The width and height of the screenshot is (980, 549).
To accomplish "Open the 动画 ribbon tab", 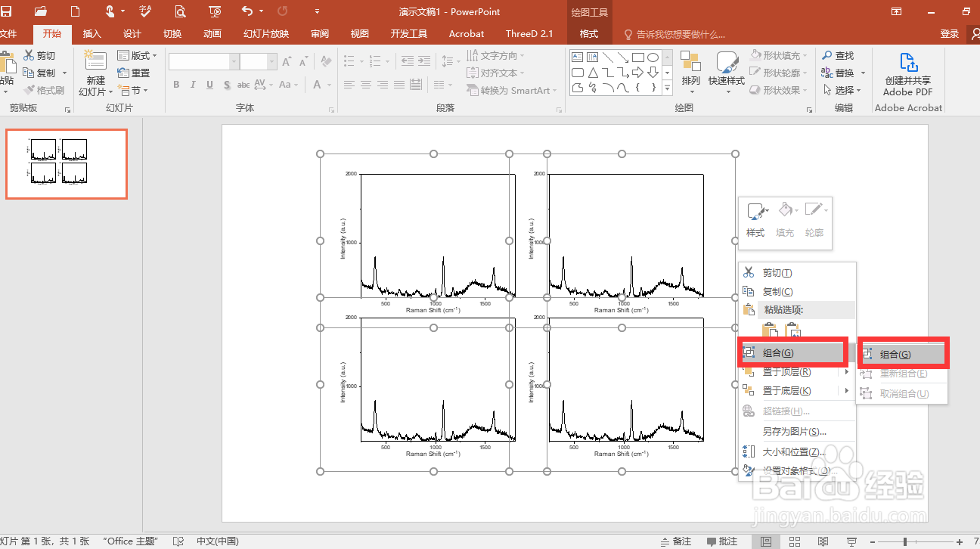I will [212, 34].
